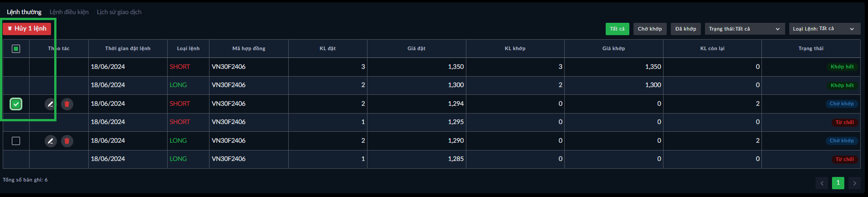Click edit pencil icon for SHORT 1,294 order
The height and width of the screenshot is (197, 868).
click(51, 104)
